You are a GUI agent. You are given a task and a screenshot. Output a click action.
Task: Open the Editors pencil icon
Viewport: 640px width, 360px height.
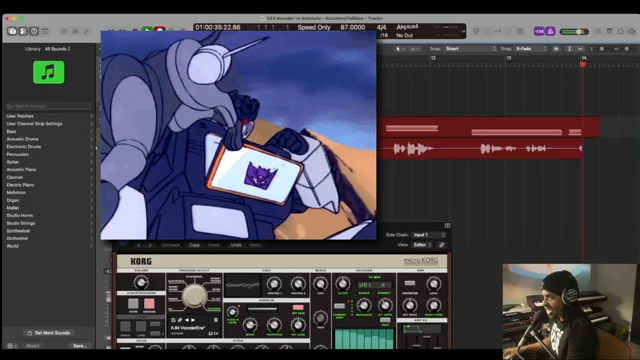86,31
